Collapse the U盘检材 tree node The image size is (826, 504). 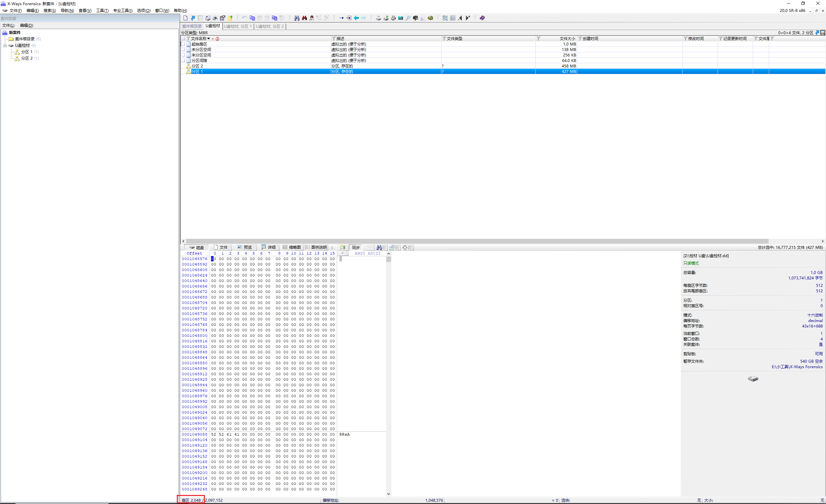coord(5,45)
